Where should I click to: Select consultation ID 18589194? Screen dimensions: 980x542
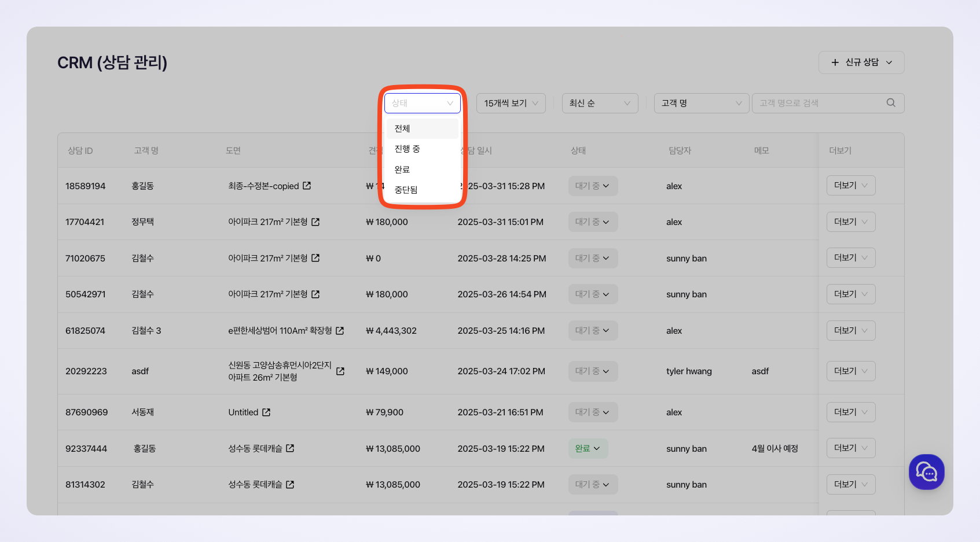tap(86, 186)
